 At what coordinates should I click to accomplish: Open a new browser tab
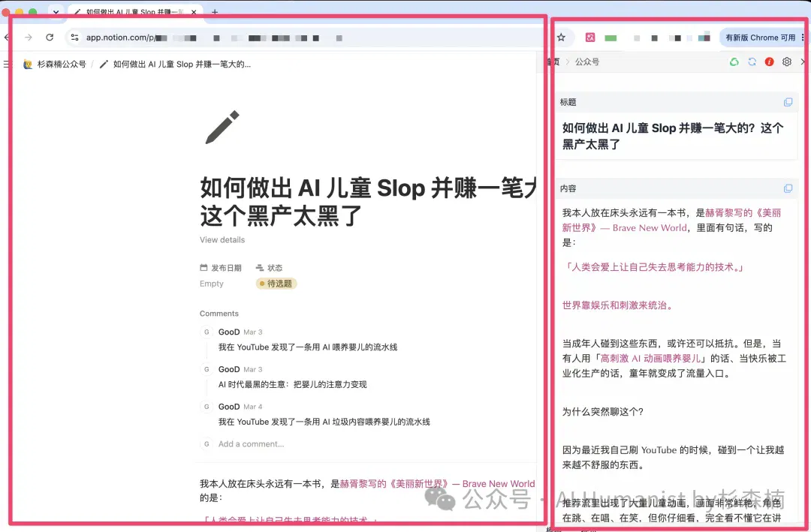coord(215,11)
